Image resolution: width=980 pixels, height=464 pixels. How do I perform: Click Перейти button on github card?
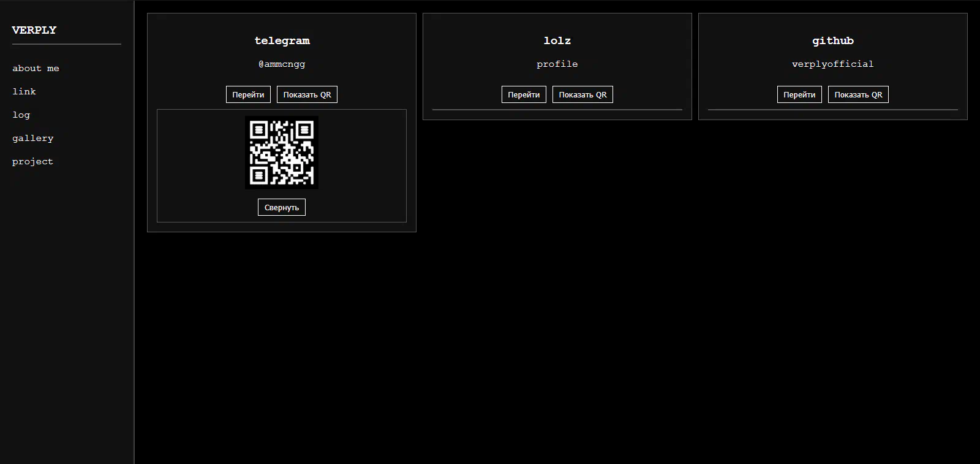coord(799,94)
